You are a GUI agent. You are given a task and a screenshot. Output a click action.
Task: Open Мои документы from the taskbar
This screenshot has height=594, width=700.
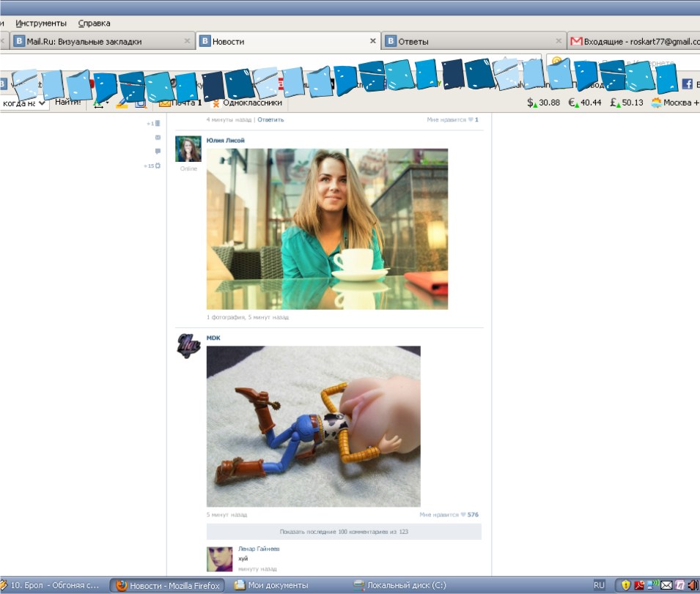pyautogui.click(x=271, y=585)
